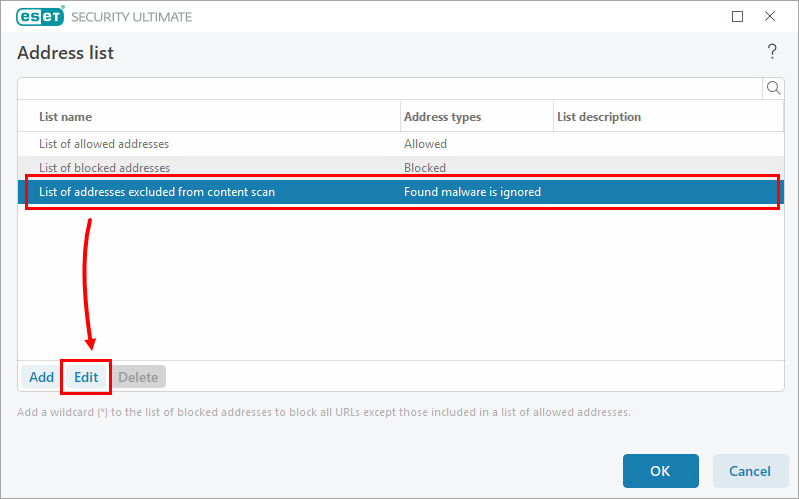Maximize the Address list window

pos(738,17)
